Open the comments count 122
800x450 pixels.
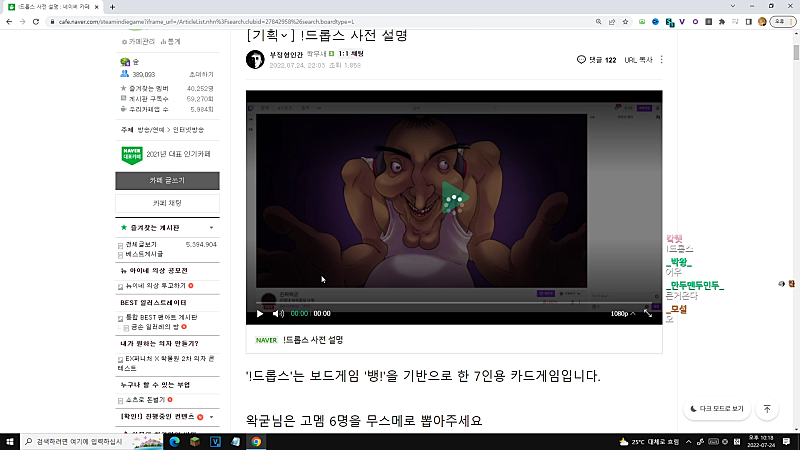596,60
